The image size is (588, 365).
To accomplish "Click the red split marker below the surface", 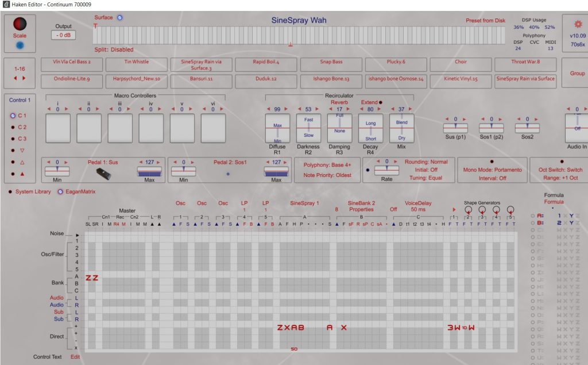I will coord(290,44).
